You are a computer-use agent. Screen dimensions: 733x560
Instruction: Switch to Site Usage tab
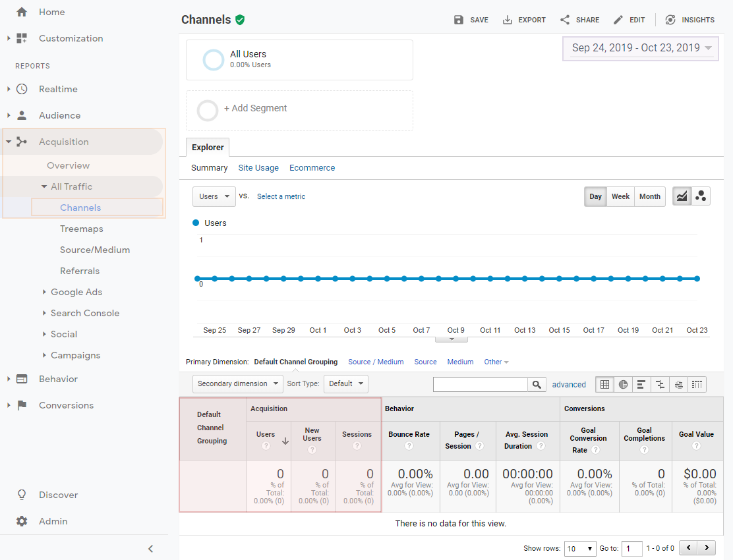click(x=258, y=168)
